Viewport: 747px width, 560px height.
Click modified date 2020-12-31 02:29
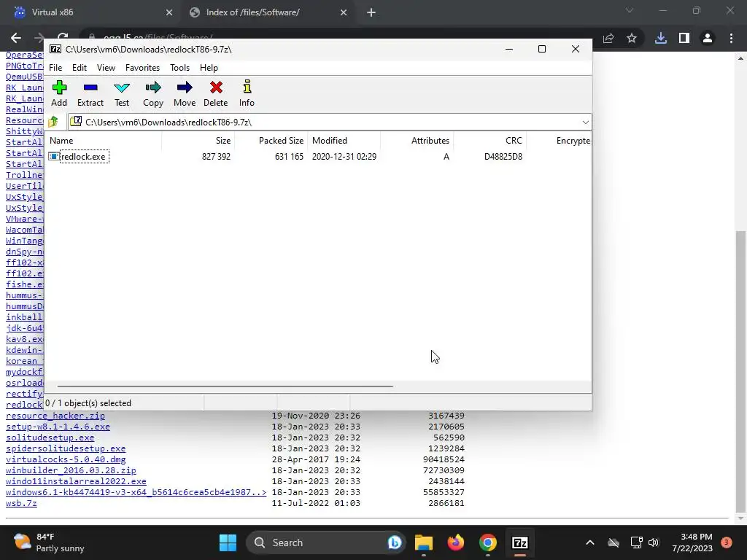click(344, 157)
